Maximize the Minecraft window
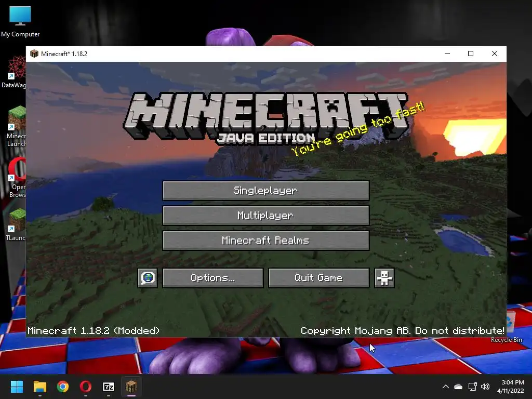 (x=471, y=54)
